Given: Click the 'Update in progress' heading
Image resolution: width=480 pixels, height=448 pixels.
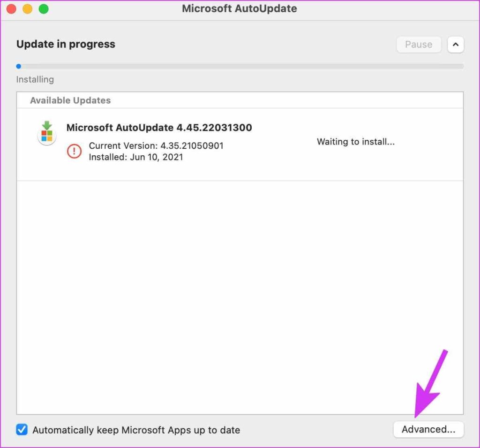Looking at the screenshot, I should (66, 44).
